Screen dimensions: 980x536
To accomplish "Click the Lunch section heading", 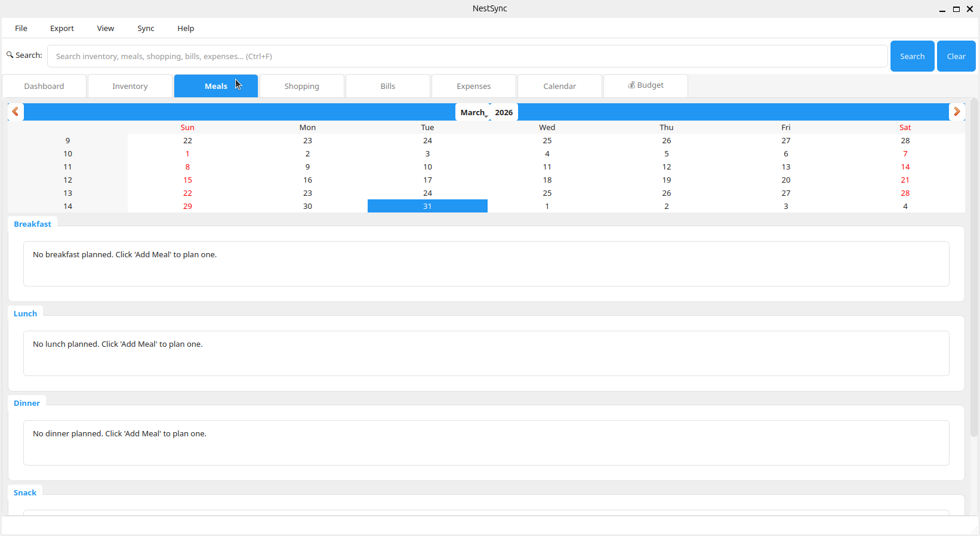I will tap(25, 313).
